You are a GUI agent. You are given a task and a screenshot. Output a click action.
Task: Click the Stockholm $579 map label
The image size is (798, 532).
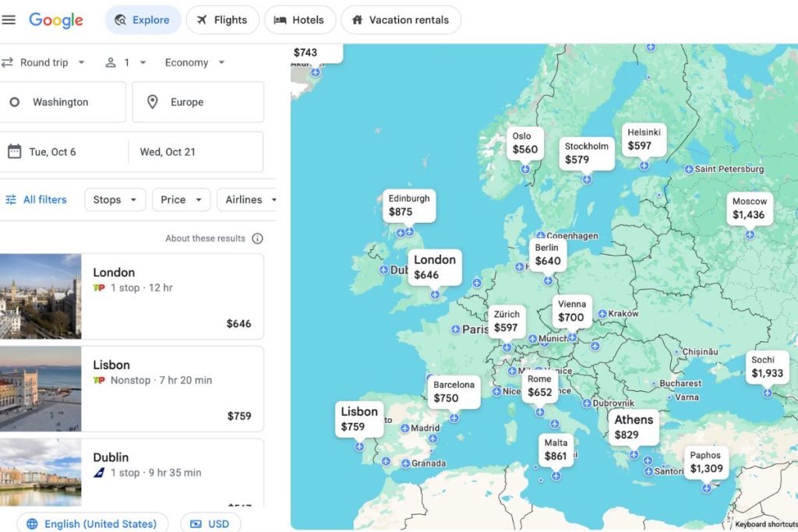587,153
